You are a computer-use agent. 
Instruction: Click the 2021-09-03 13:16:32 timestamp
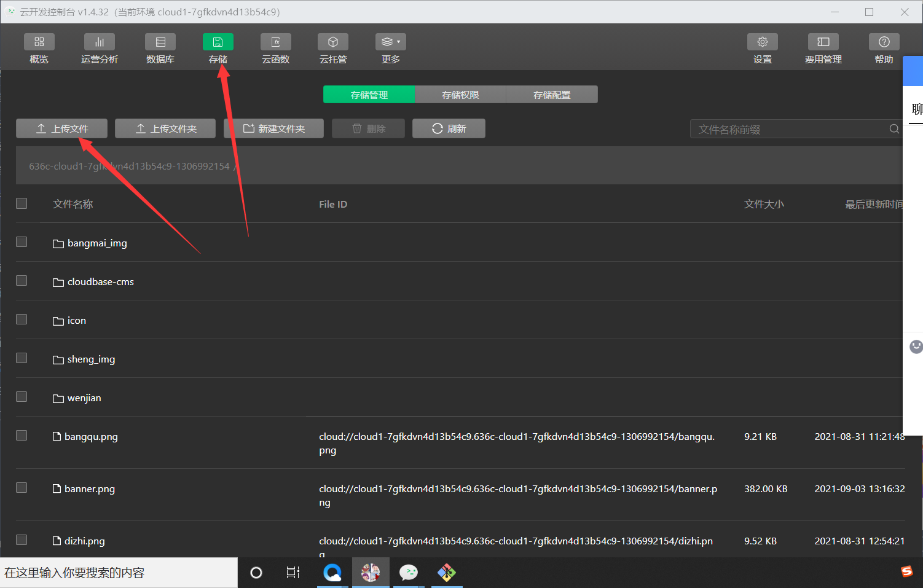860,489
